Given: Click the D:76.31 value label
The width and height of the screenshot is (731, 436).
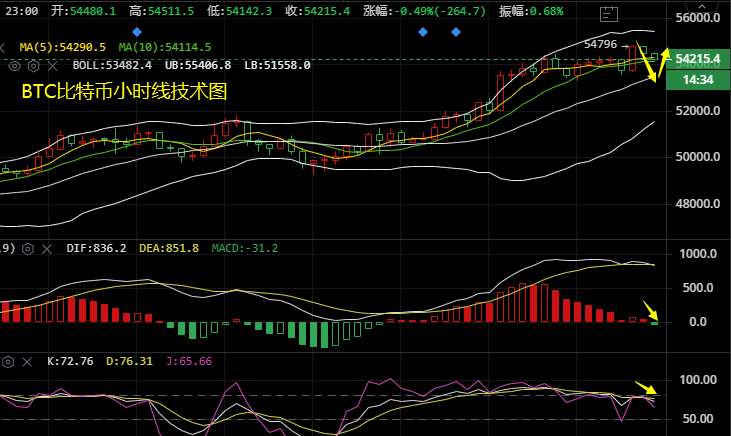Looking at the screenshot, I should 130,361.
